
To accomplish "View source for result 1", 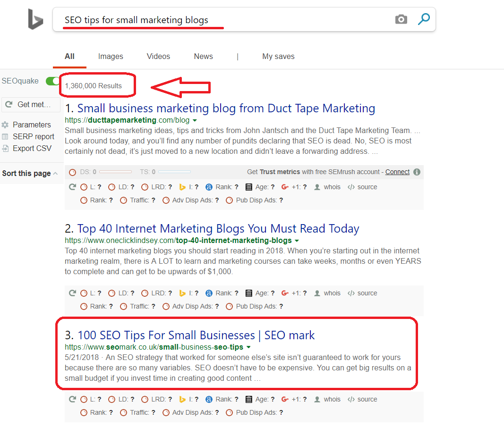I will point(362,187).
